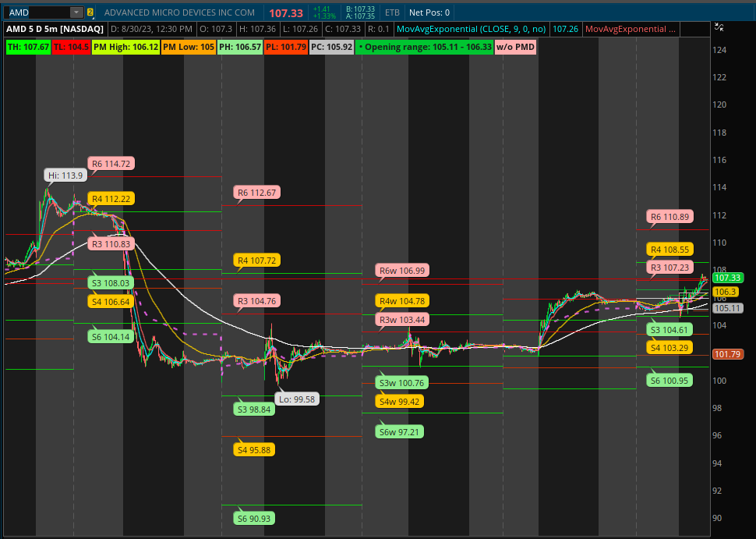This screenshot has height=539, width=756.
Task: Click the Lo: 99.58 bubble
Action: 298,399
